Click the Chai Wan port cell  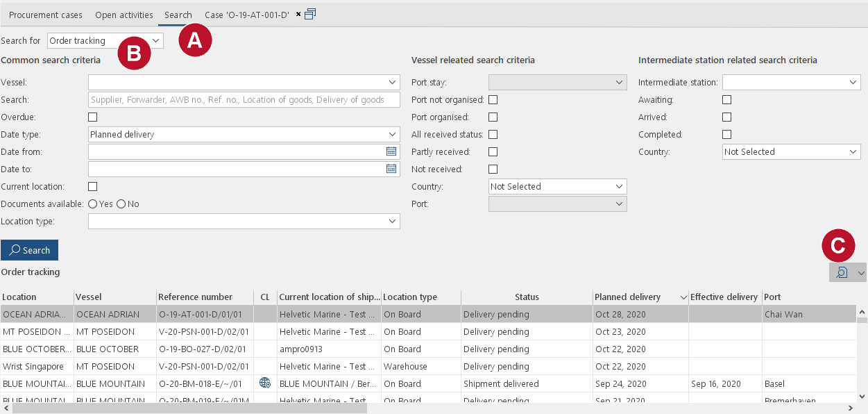point(808,315)
